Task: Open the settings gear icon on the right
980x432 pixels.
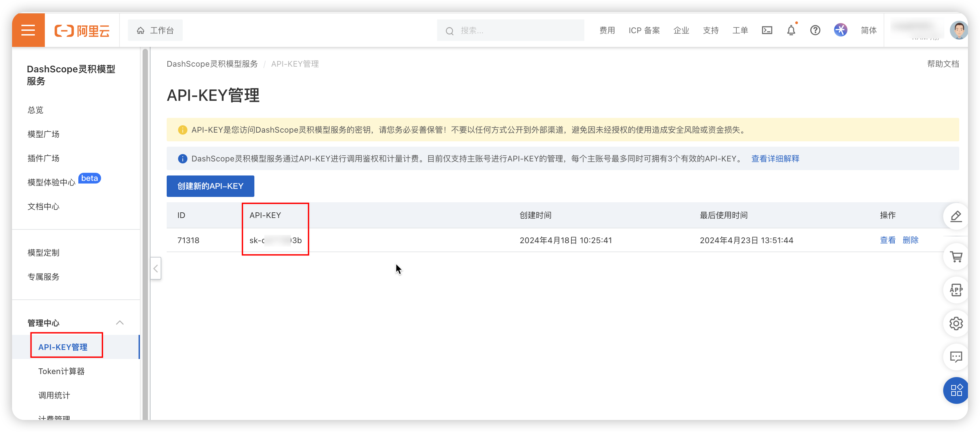Action: coord(956,323)
